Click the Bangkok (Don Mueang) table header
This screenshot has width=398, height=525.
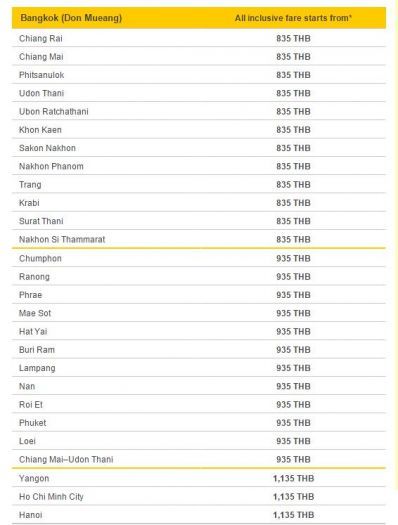click(71, 18)
